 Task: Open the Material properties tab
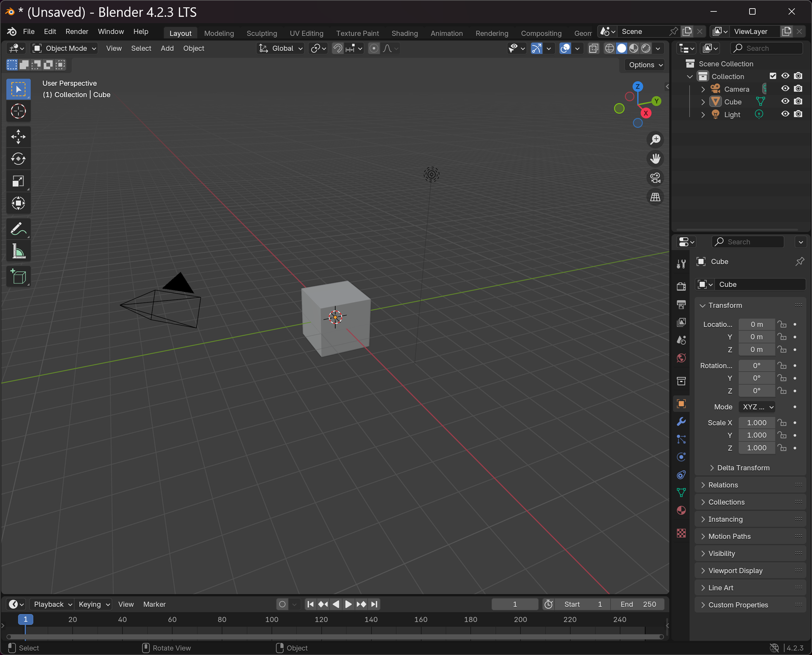click(x=681, y=510)
